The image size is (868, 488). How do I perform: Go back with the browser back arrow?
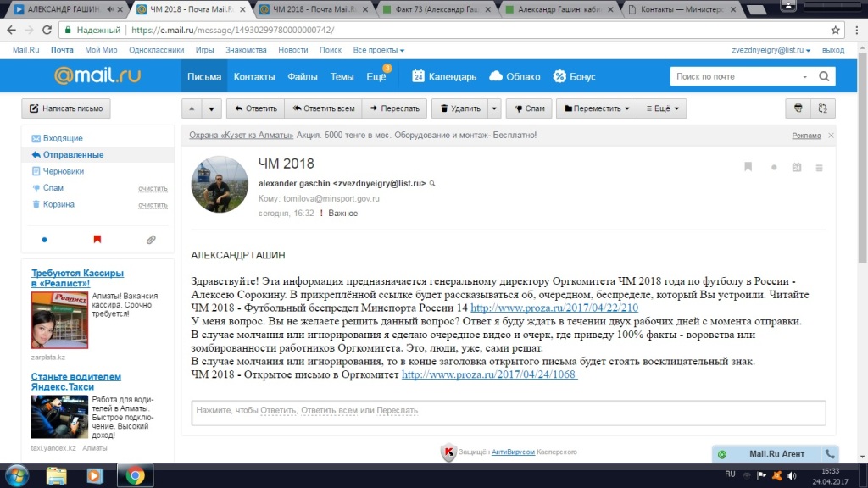coord(12,30)
